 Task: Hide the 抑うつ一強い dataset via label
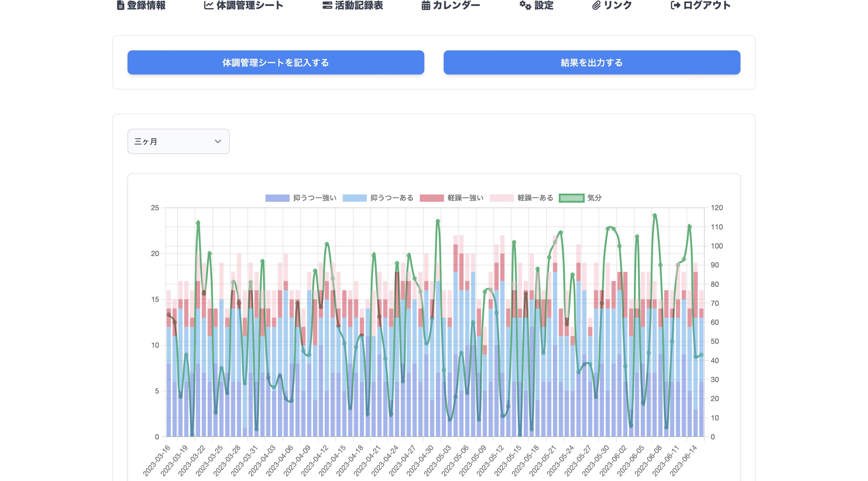coord(315,198)
